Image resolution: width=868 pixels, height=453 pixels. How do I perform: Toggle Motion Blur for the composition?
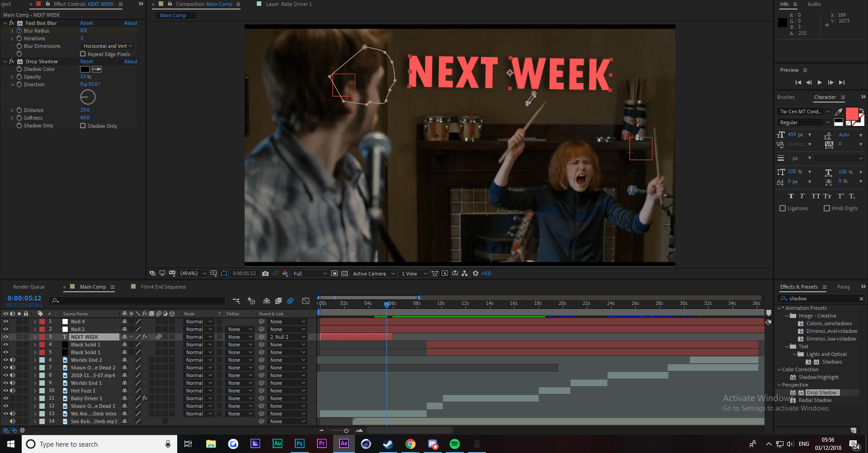coord(291,301)
